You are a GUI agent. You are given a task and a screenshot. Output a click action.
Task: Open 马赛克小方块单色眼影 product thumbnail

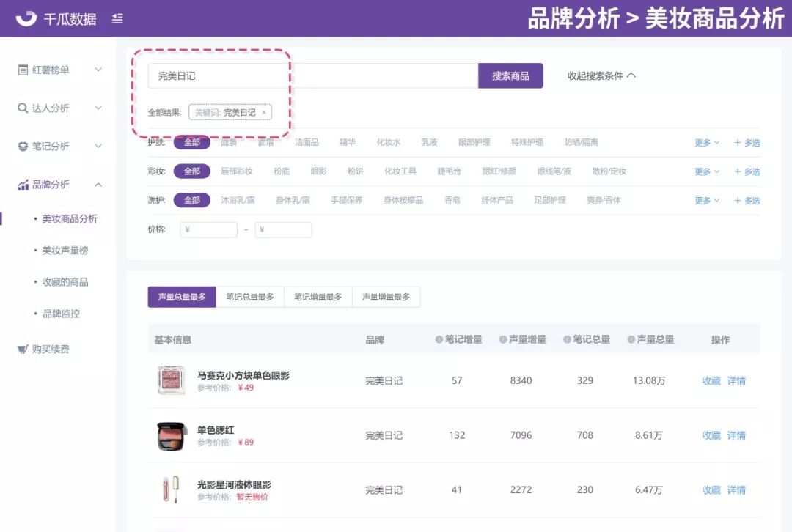(x=172, y=380)
